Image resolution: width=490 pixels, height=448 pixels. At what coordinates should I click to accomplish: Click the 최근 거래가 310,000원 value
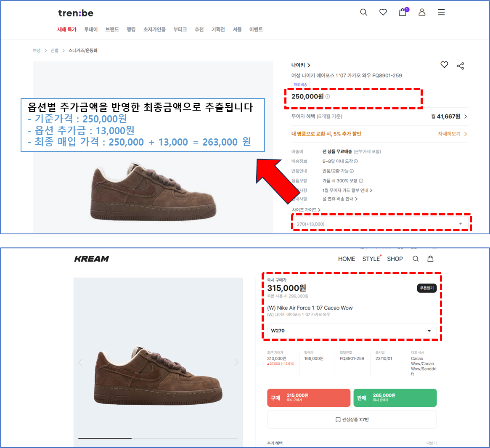pyautogui.click(x=277, y=358)
